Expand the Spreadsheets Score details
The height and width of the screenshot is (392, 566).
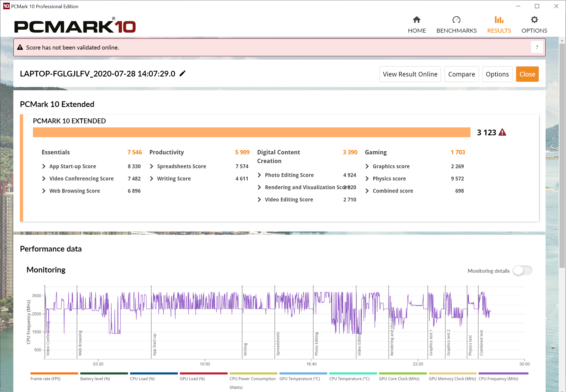(199, 166)
